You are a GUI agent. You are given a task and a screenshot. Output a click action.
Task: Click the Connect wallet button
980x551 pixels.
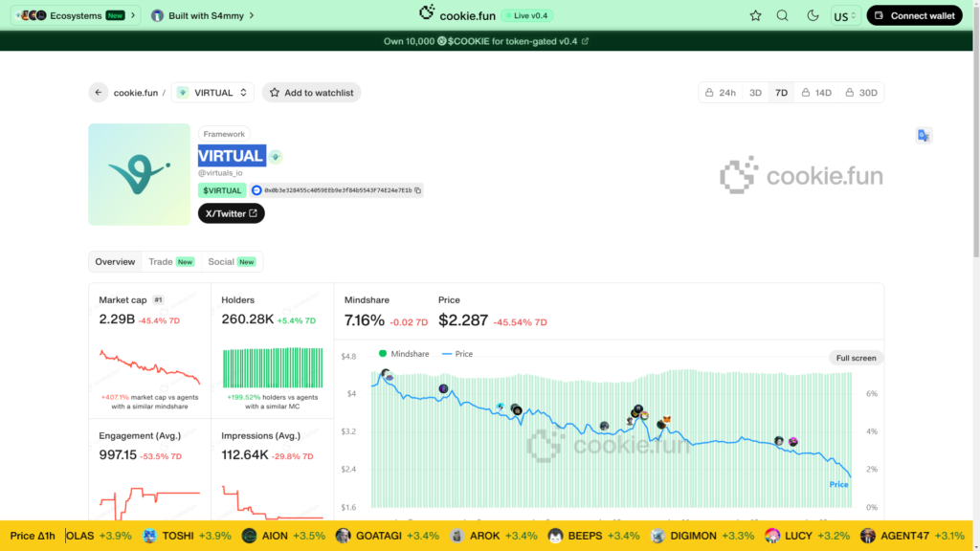click(914, 15)
